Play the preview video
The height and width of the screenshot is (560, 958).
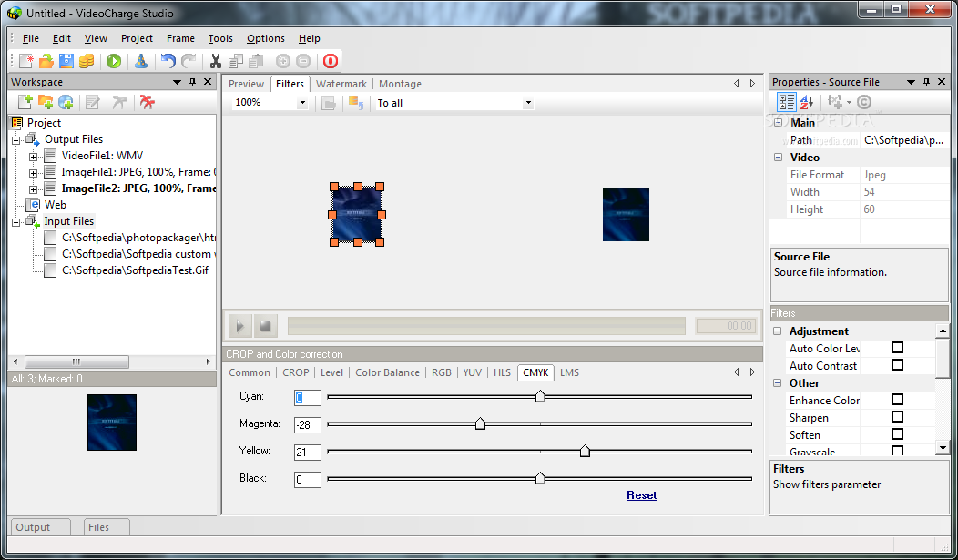pos(240,326)
